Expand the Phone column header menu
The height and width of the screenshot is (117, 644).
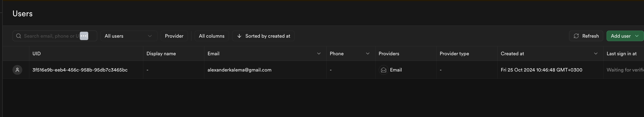368,54
